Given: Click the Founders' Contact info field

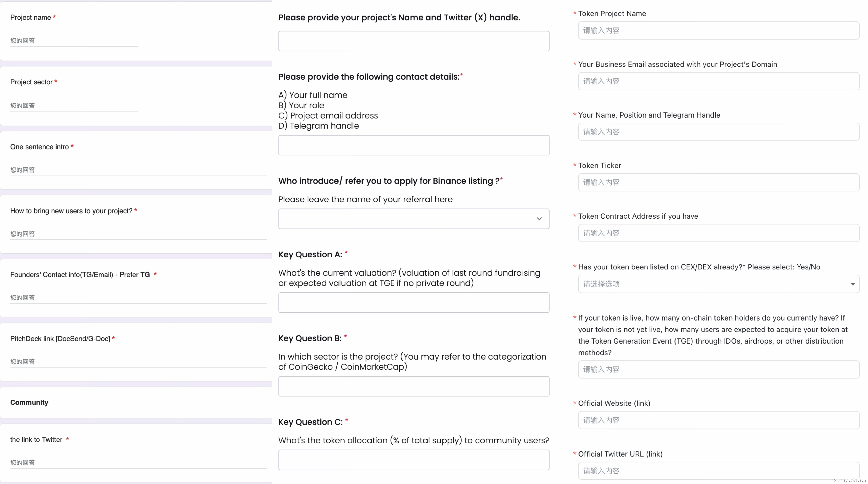Looking at the screenshot, I should 138,298.
